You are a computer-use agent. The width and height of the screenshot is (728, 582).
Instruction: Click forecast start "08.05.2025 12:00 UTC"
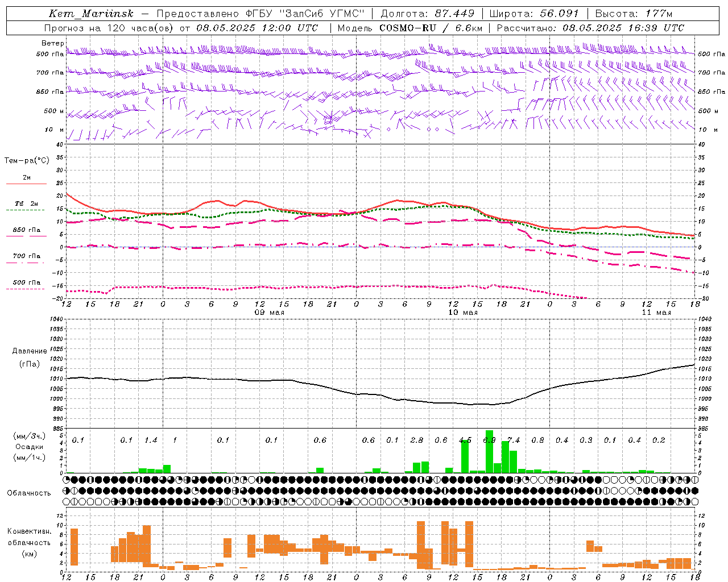pos(257,28)
